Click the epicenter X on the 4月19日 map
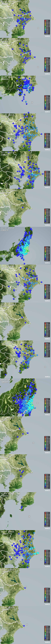 pos(38,28)
